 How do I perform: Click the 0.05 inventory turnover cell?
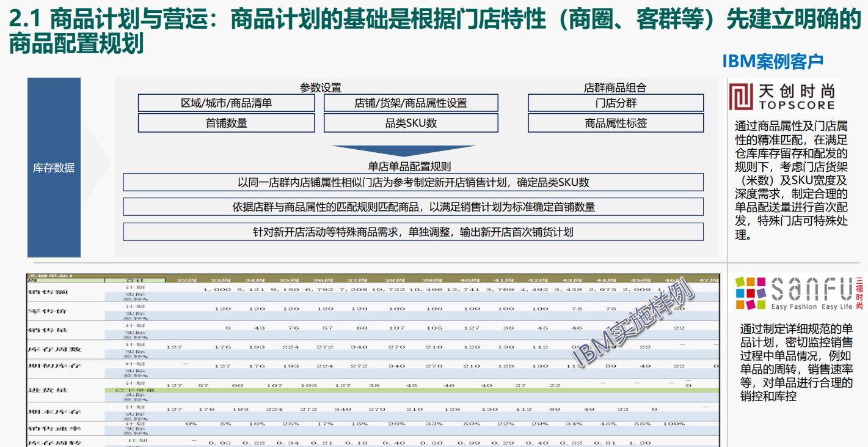tap(220, 443)
